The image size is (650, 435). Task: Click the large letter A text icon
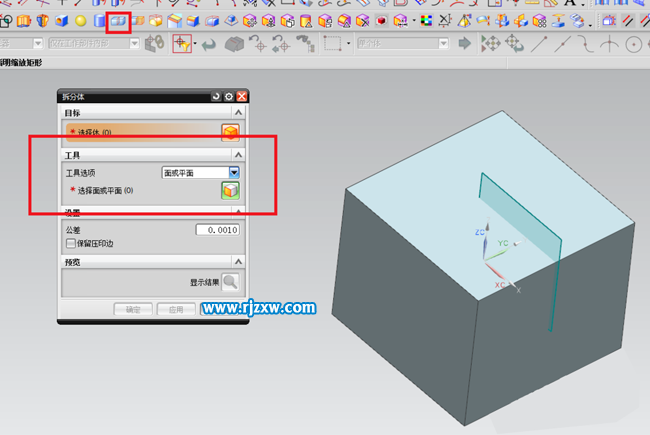coord(570,3)
